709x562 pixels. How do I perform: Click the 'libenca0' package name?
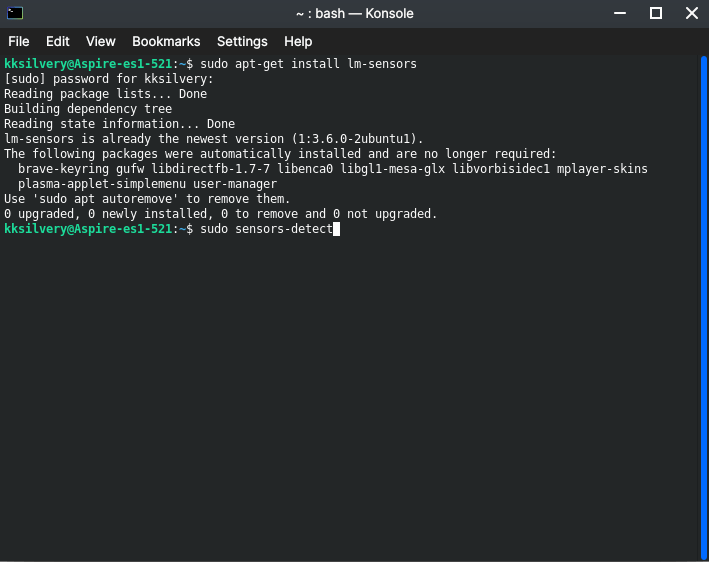(305, 169)
